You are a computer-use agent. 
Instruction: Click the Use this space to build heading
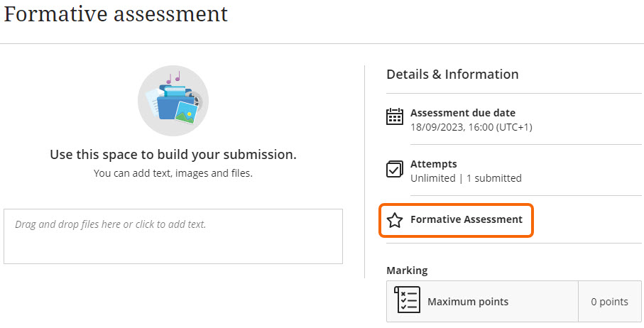[x=173, y=155]
